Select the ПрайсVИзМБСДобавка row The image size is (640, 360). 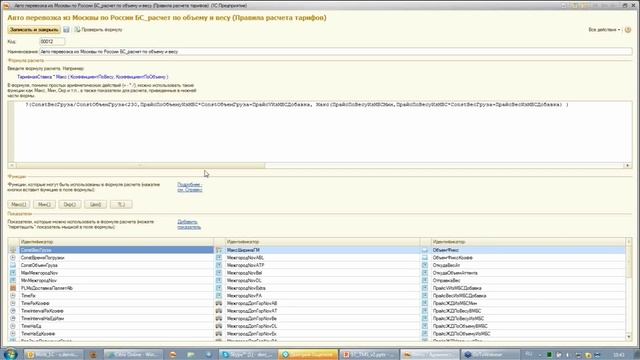528,288
